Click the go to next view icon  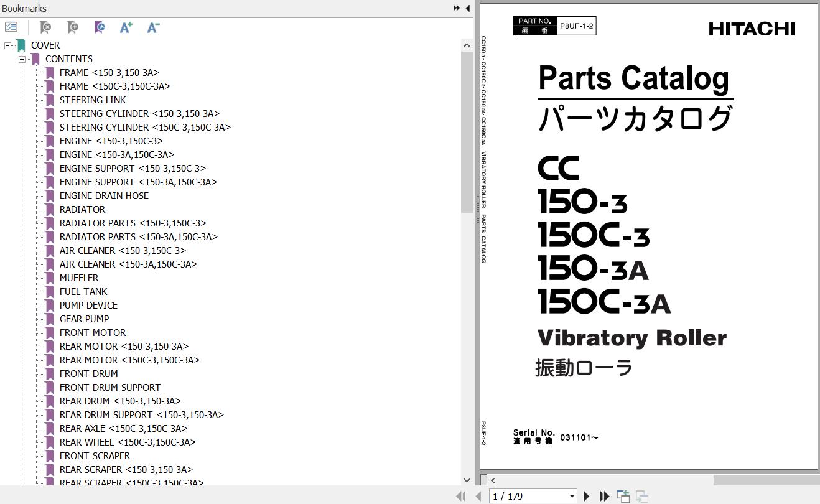coord(642,496)
